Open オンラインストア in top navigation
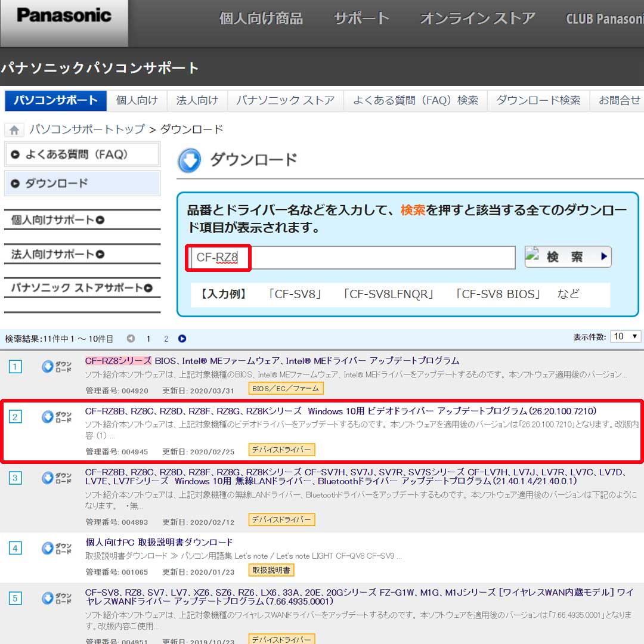 tap(478, 18)
